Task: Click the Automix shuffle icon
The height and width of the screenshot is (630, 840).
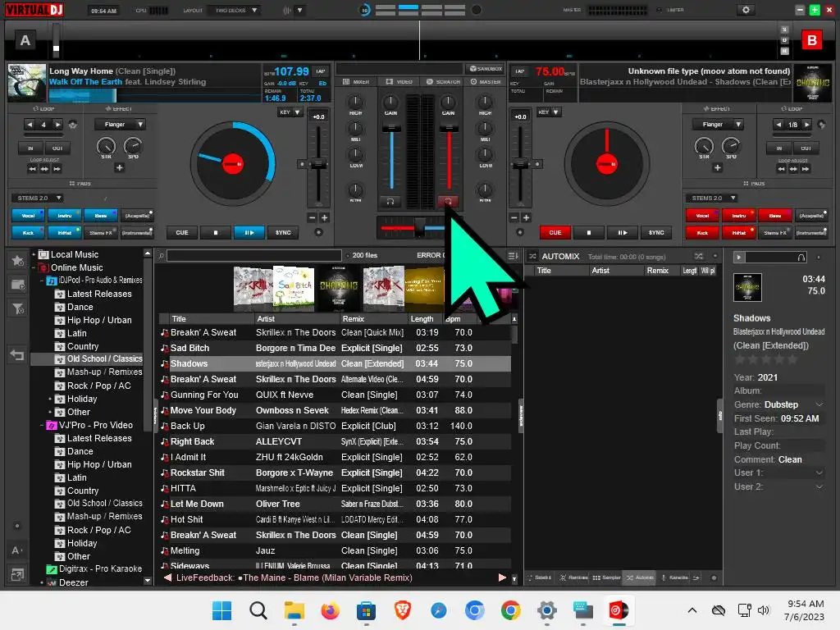Action: (699, 256)
